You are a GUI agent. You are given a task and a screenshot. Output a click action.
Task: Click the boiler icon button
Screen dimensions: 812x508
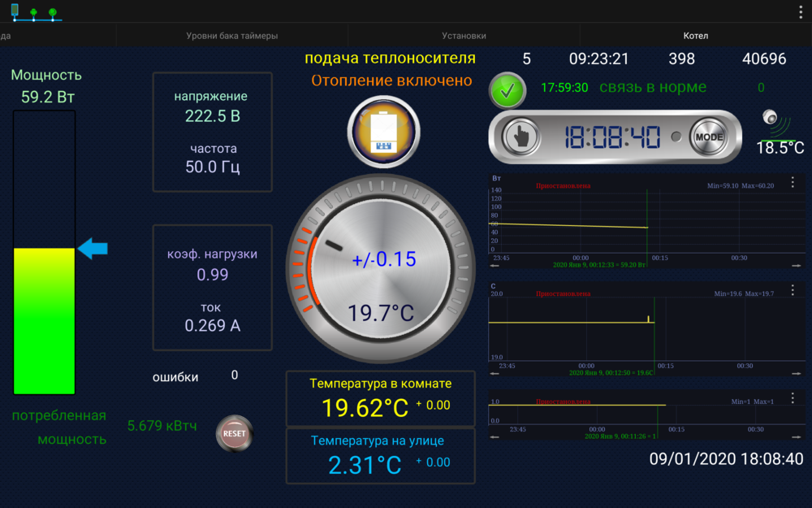[x=383, y=132]
